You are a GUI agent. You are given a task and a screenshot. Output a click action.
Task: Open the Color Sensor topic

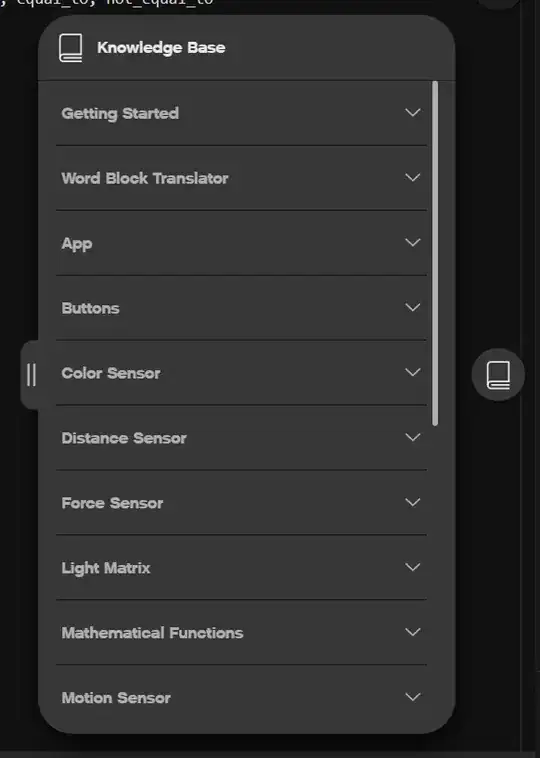pyautogui.click(x=241, y=373)
